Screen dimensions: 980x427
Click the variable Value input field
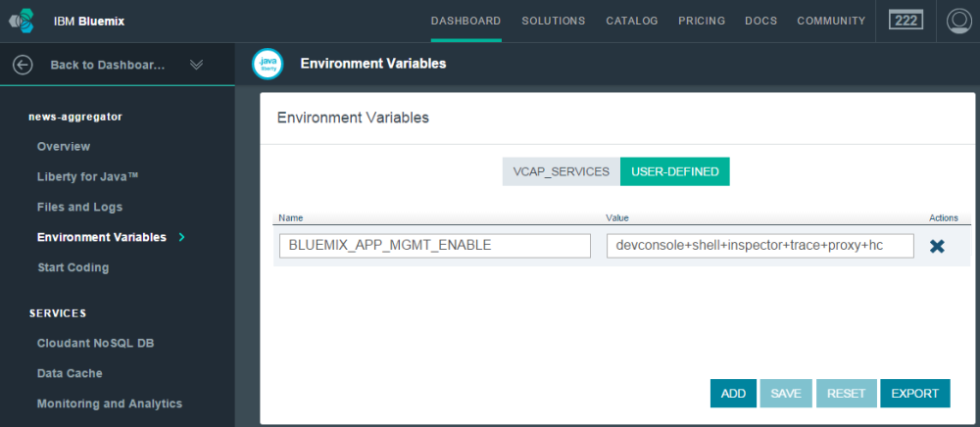click(x=760, y=246)
